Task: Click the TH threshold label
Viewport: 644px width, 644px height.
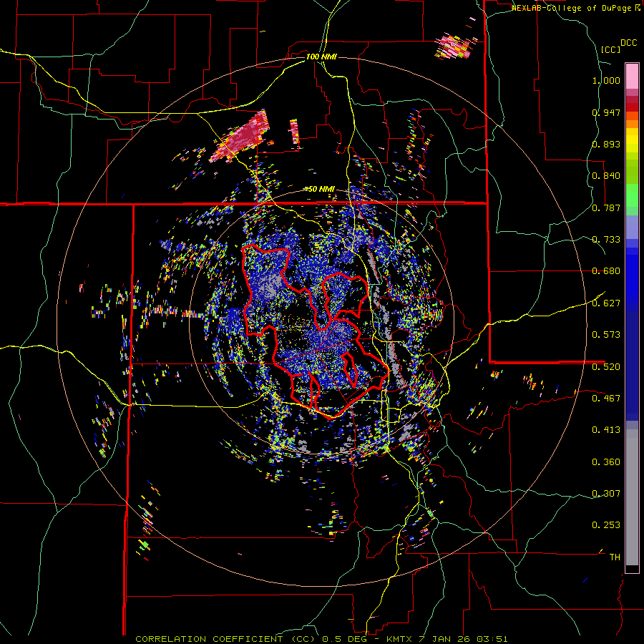Action: pos(615,557)
